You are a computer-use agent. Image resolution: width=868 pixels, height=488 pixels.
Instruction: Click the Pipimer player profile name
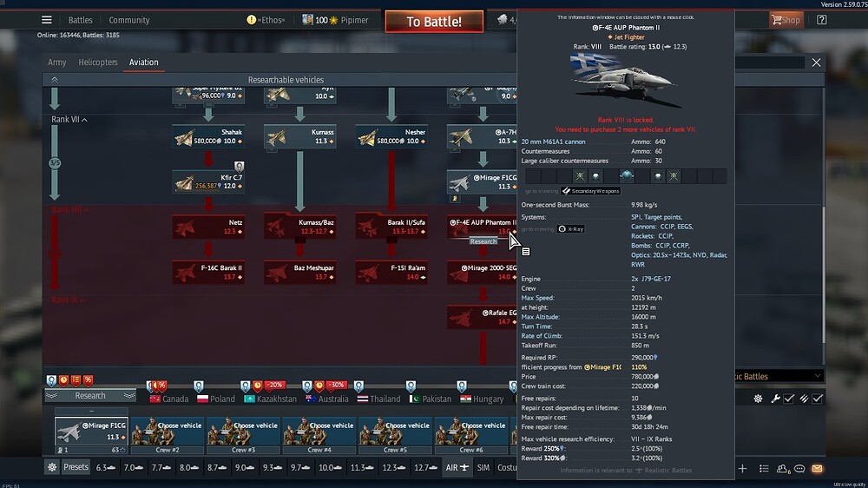pyautogui.click(x=354, y=20)
